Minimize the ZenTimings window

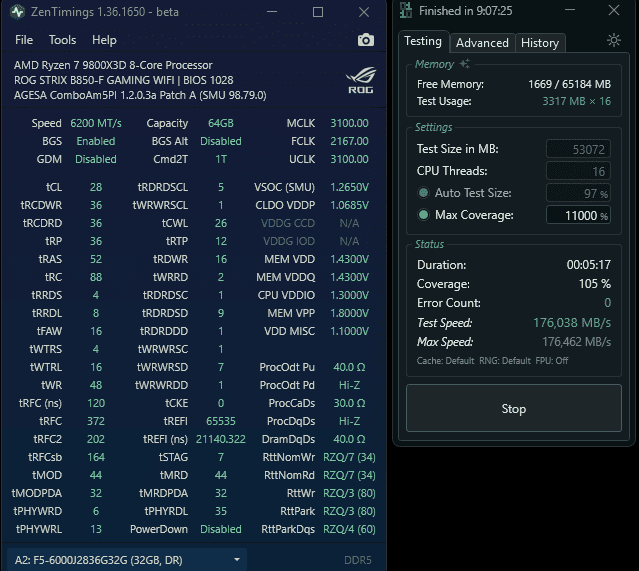(x=272, y=12)
